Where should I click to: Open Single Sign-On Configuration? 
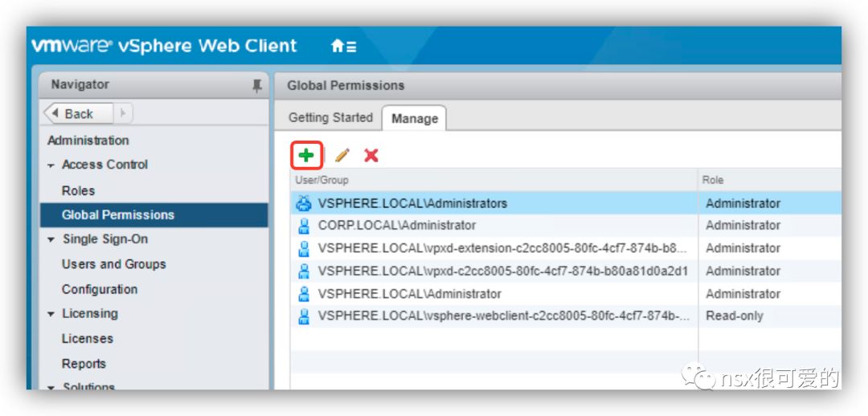100,289
